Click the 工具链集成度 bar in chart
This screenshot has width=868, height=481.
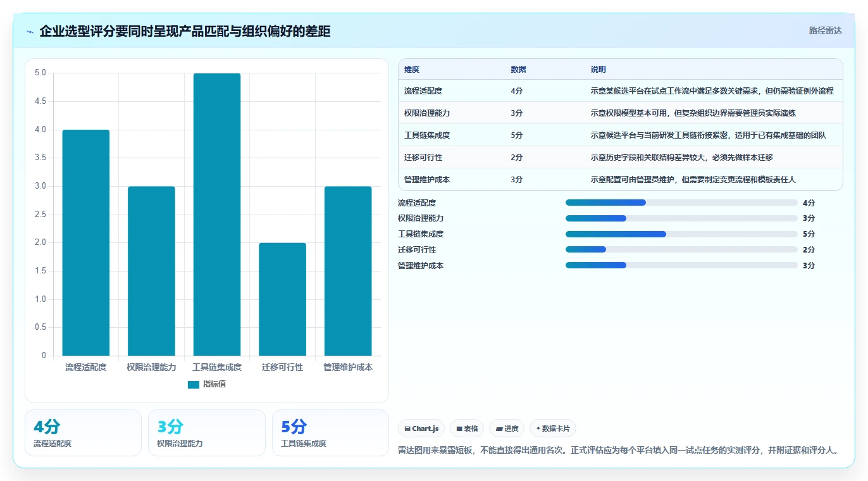[x=217, y=215]
